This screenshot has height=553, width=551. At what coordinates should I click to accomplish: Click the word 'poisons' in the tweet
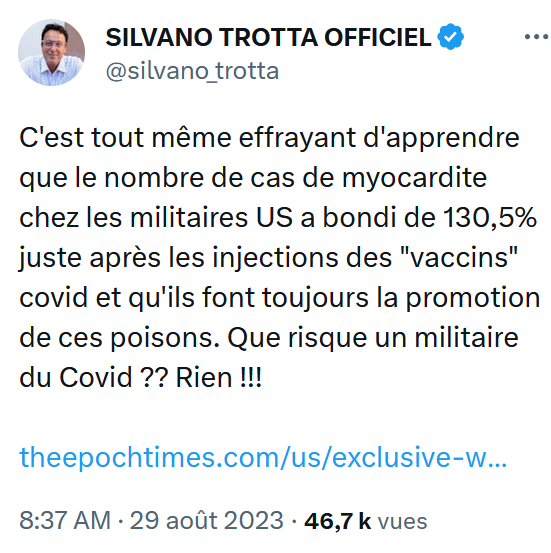click(x=162, y=340)
